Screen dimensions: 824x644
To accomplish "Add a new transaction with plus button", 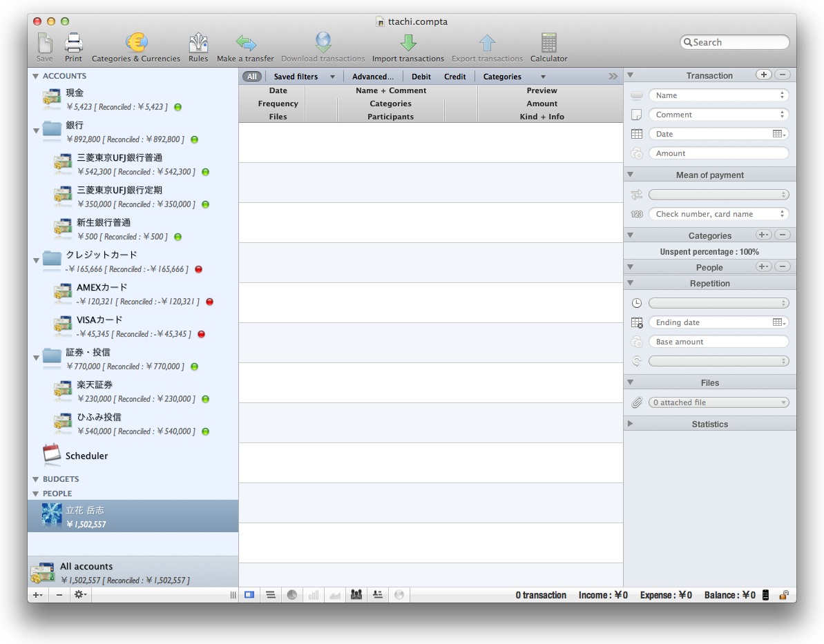I will [x=763, y=75].
